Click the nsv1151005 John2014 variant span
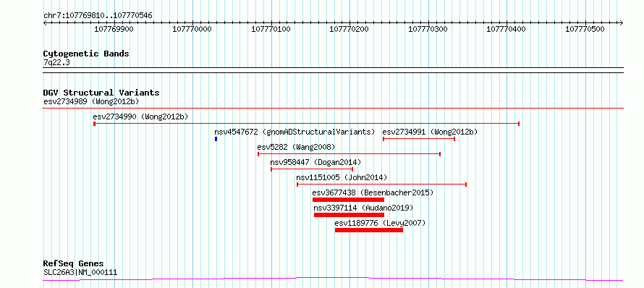The width and height of the screenshot is (644, 288). (x=381, y=185)
